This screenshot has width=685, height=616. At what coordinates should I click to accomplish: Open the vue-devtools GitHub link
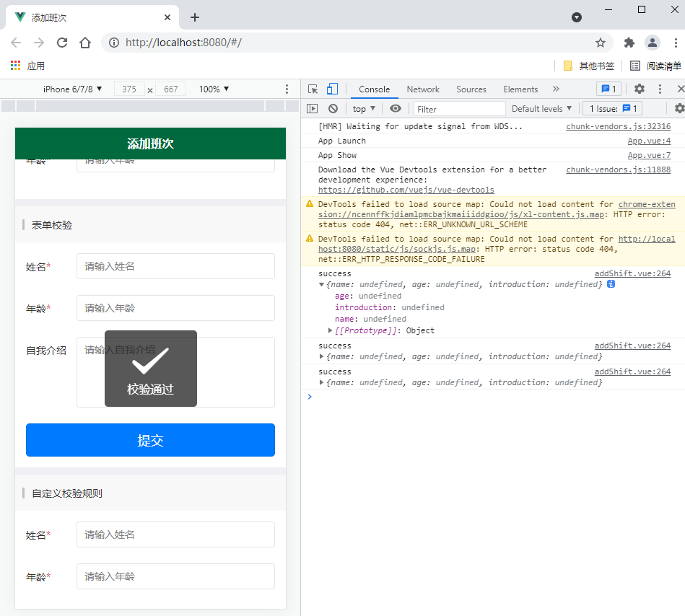pos(406,190)
